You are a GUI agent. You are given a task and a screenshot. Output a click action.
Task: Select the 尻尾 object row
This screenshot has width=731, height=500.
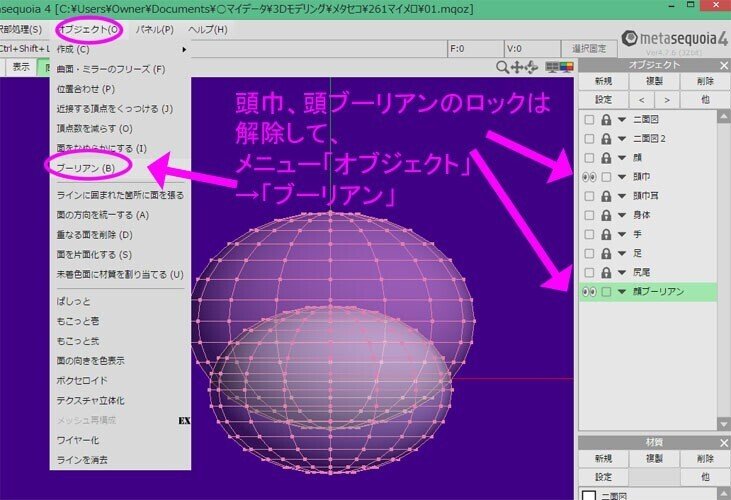(x=648, y=273)
